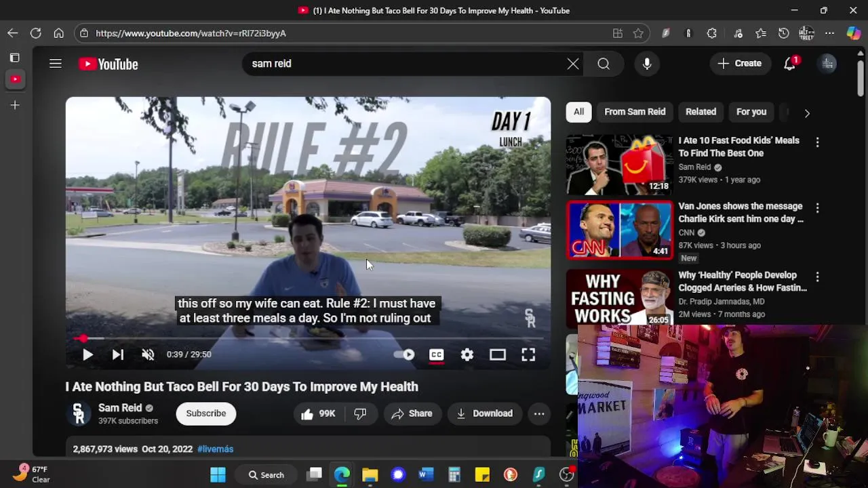The height and width of the screenshot is (488, 868).
Task: Open 'Why Healthy People Develop Clogged Arteries' title
Action: point(743,281)
